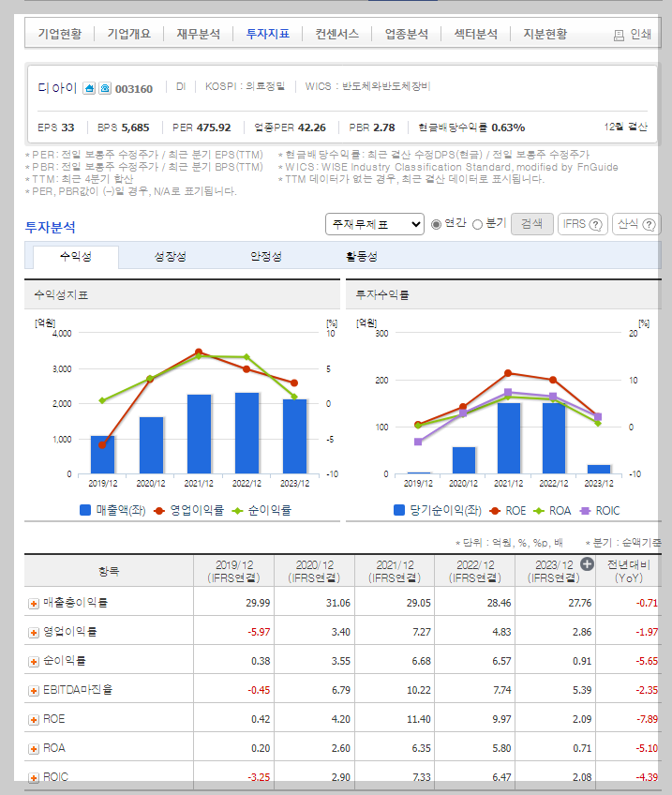The height and width of the screenshot is (795, 672).
Task: Select the 연간 radio button
Action: 436,224
